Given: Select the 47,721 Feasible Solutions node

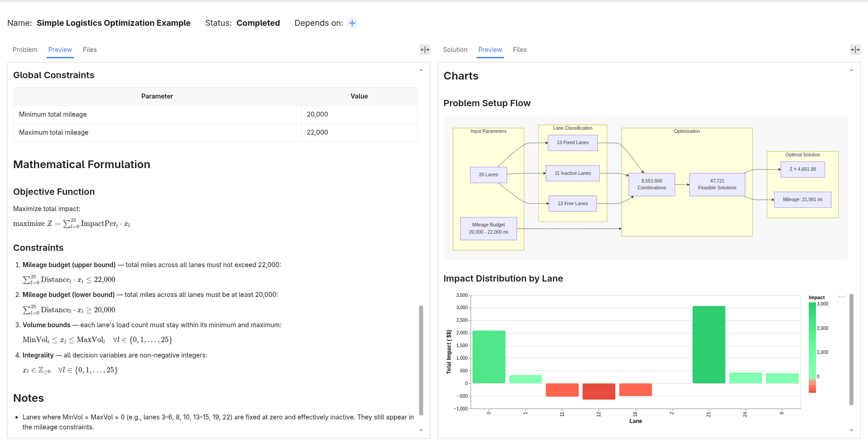Looking at the screenshot, I should (717, 184).
